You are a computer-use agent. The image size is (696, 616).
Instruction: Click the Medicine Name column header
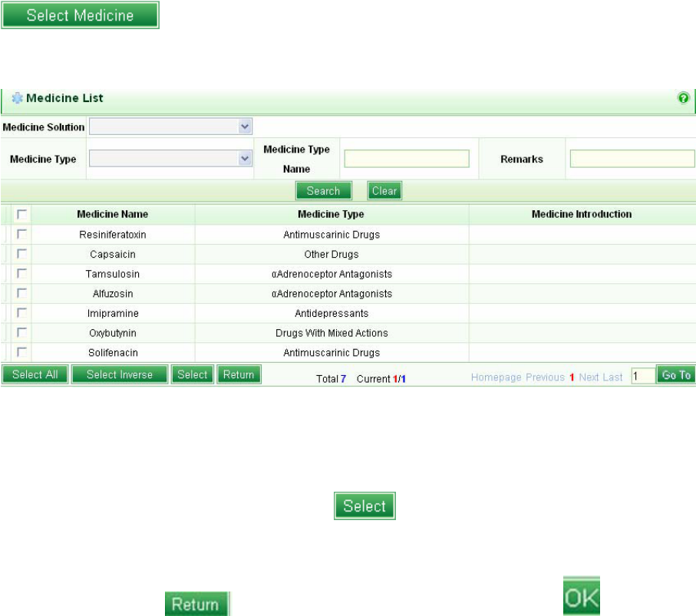[113, 214]
